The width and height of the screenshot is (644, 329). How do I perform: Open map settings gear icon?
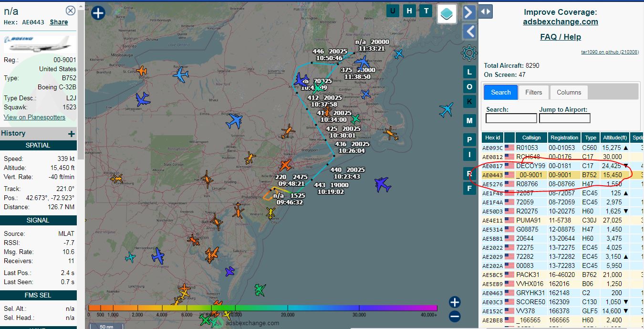tap(469, 52)
